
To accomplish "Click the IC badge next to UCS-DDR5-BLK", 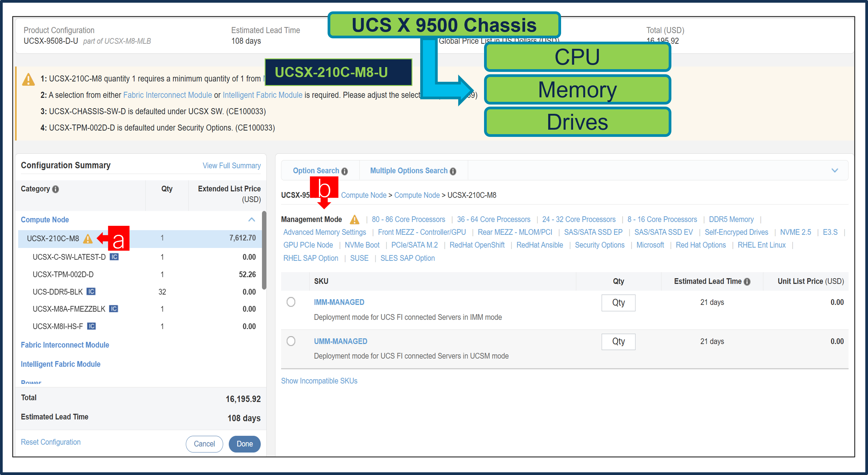I will (x=91, y=291).
